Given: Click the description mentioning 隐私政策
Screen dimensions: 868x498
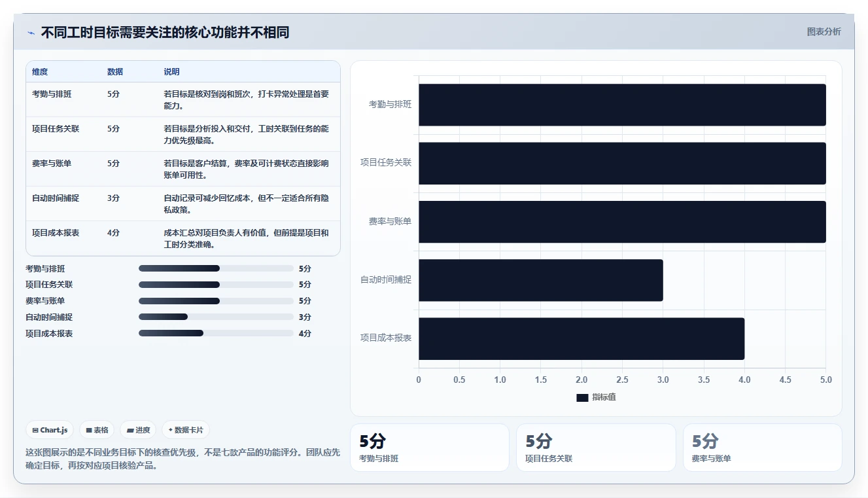Looking at the screenshot, I should pyautogui.click(x=247, y=204).
